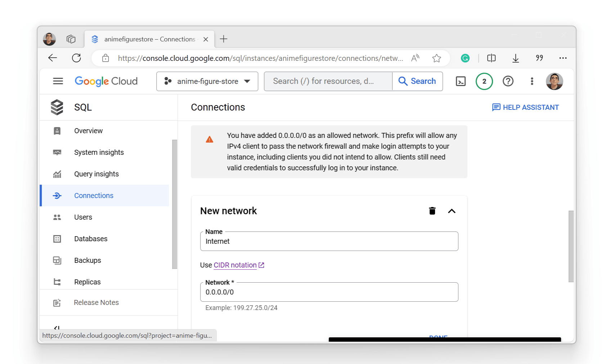Open the Backups section

pos(104,260)
